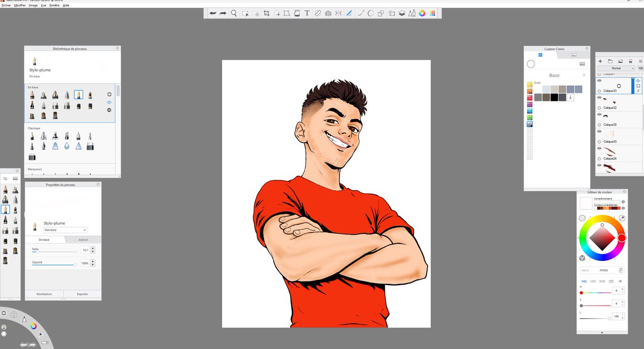644x349 pixels.
Task: Open the Brush Library icon in toolbar
Action: click(x=412, y=13)
